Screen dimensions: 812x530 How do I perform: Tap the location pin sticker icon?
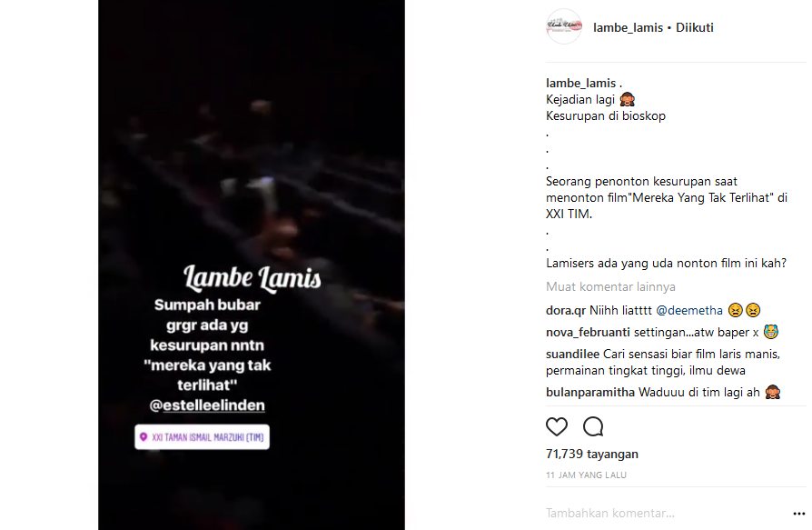144,436
